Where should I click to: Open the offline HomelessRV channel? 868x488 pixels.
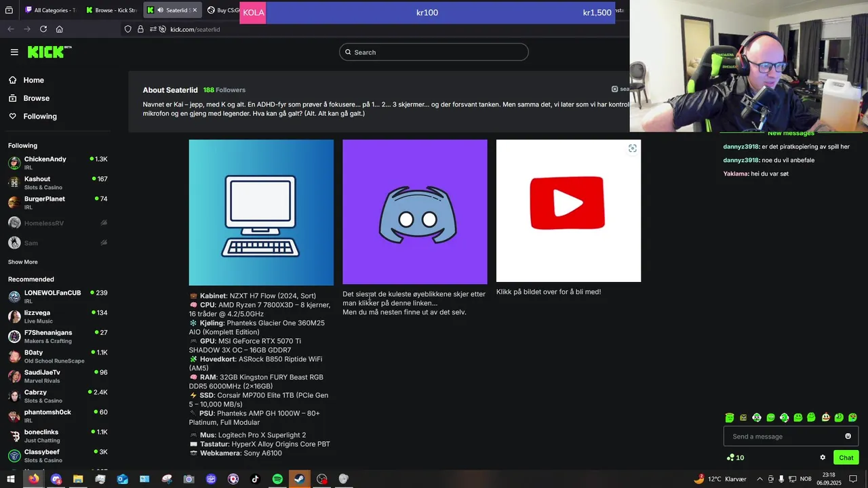(58, 223)
